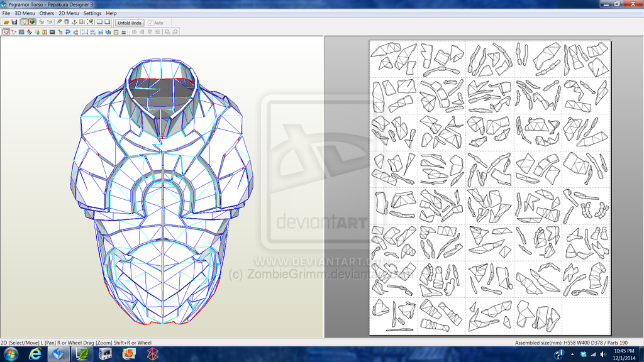The width and height of the screenshot is (644, 362).
Task: Open the File menu
Action: [6, 13]
